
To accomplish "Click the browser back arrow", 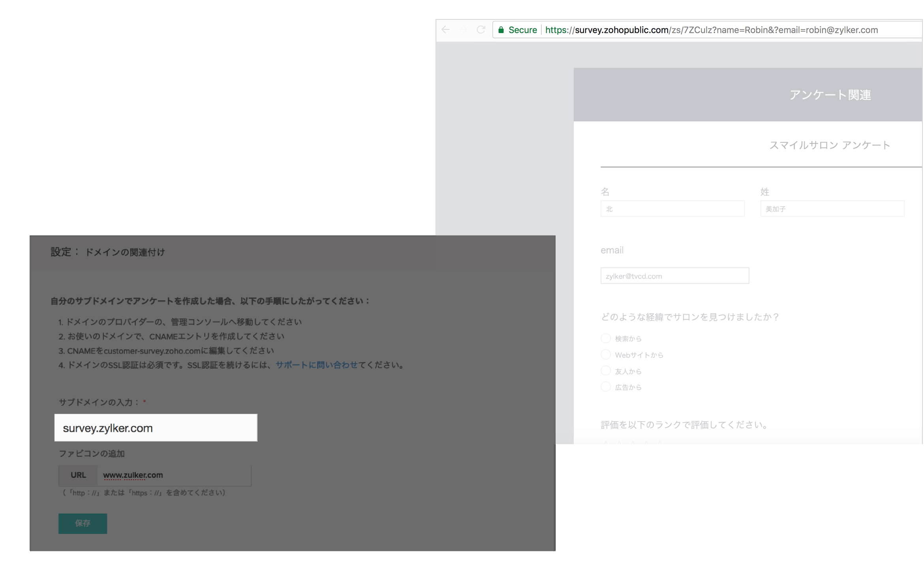I will tap(445, 30).
